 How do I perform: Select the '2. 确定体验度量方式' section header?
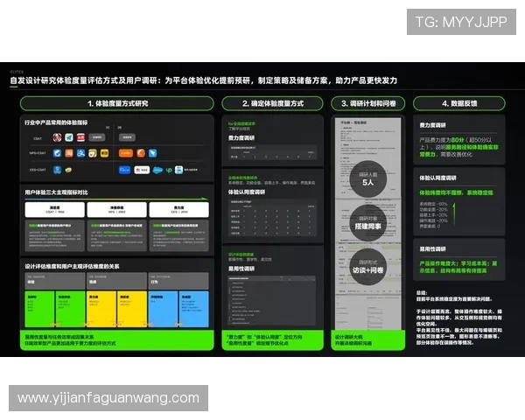[x=272, y=103]
